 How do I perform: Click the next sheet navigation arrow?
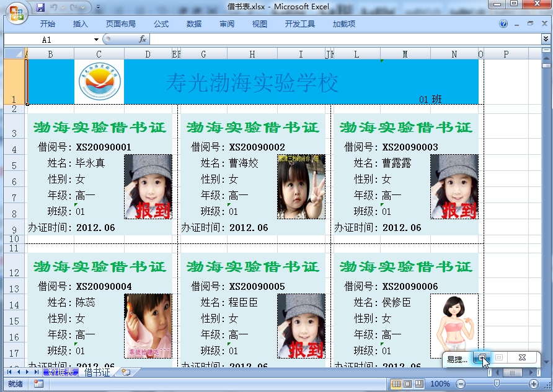(x=27, y=372)
